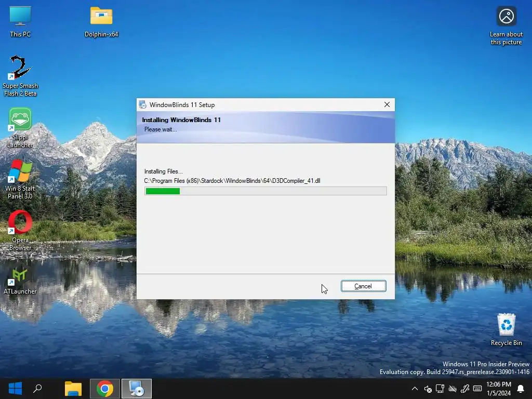Select Super Smash Flash 2 Beta shortcut
The width and height of the screenshot is (532, 399).
click(20, 76)
